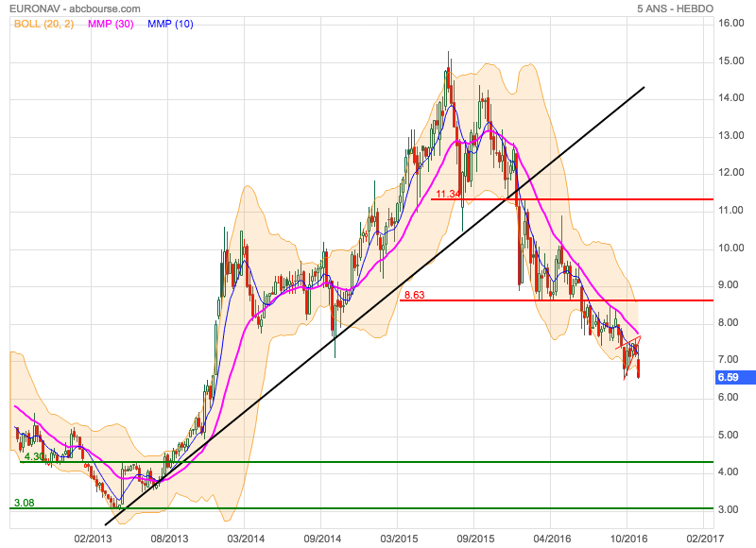Image resolution: width=756 pixels, height=548 pixels.
Task: Click the 09/2015 date axis label
Action: (x=475, y=539)
